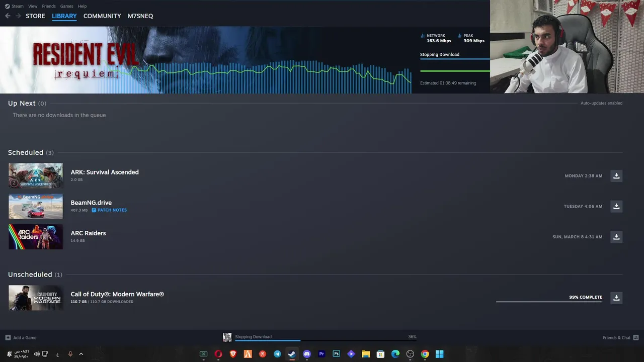The width and height of the screenshot is (644, 362).
Task: Expand hidden system tray icons chevron
Action: 81,354
